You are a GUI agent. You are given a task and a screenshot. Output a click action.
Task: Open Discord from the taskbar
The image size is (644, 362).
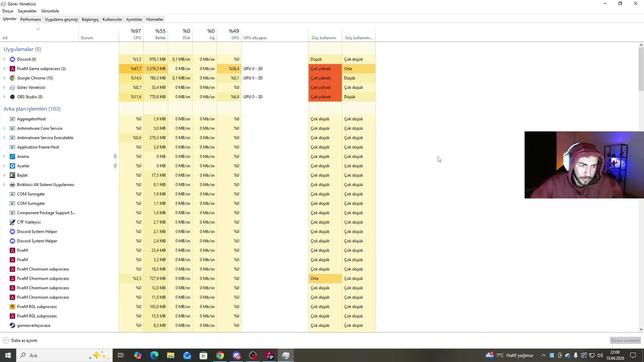point(236,355)
